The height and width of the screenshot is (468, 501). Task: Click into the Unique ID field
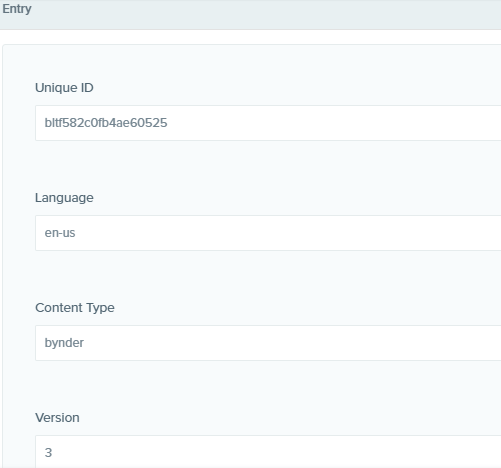coord(268,123)
